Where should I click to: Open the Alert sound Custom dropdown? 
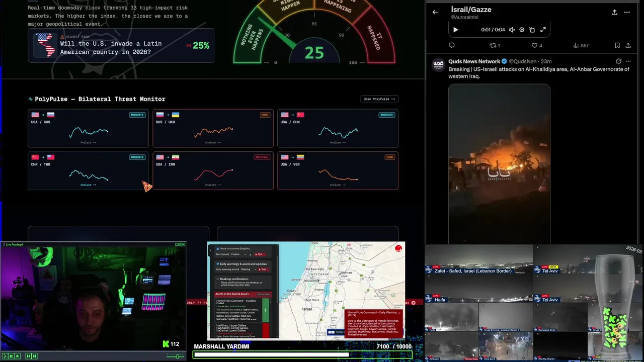click(x=238, y=254)
